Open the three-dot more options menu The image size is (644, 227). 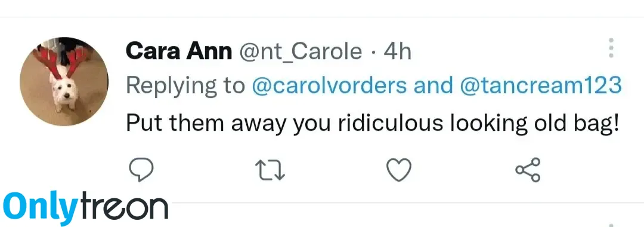point(611,48)
